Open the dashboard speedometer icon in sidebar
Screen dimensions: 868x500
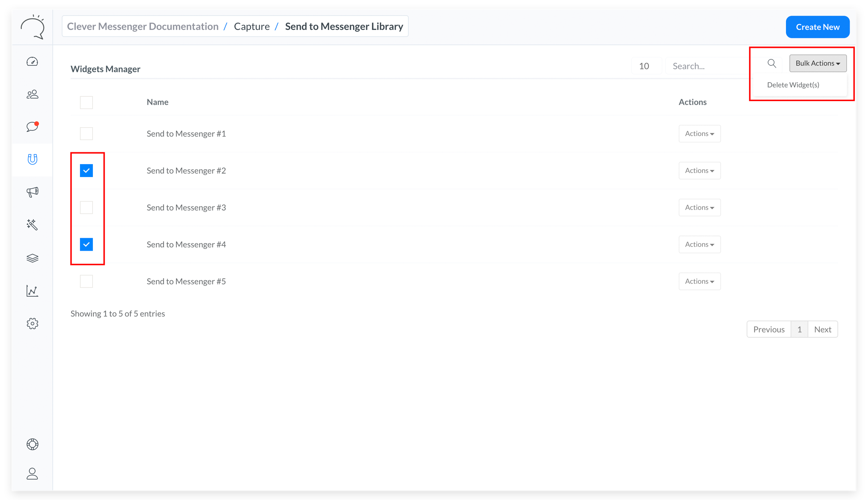pyautogui.click(x=32, y=62)
